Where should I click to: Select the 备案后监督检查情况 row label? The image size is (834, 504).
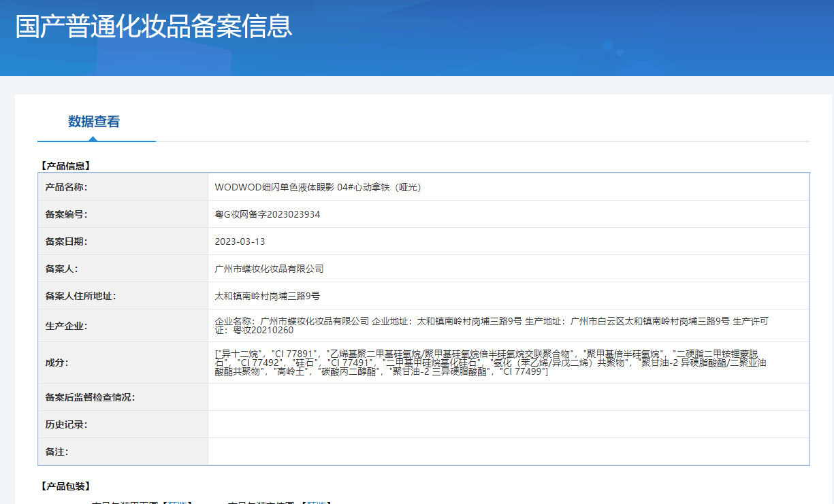tap(90, 397)
